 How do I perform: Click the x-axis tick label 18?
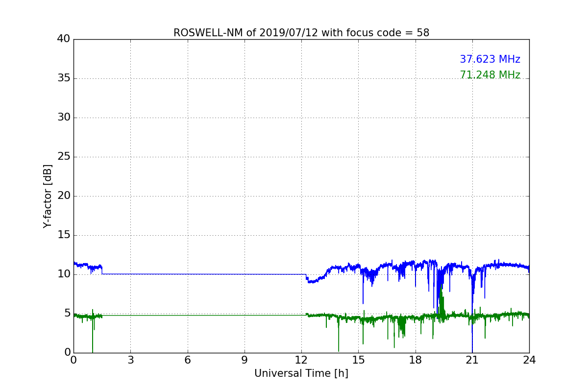(x=416, y=360)
